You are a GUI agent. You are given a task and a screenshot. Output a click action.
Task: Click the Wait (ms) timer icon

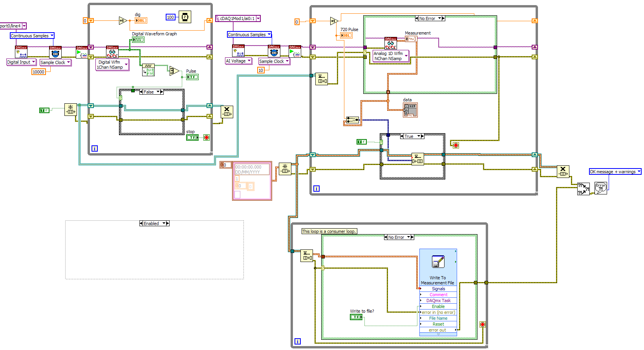tap(185, 17)
